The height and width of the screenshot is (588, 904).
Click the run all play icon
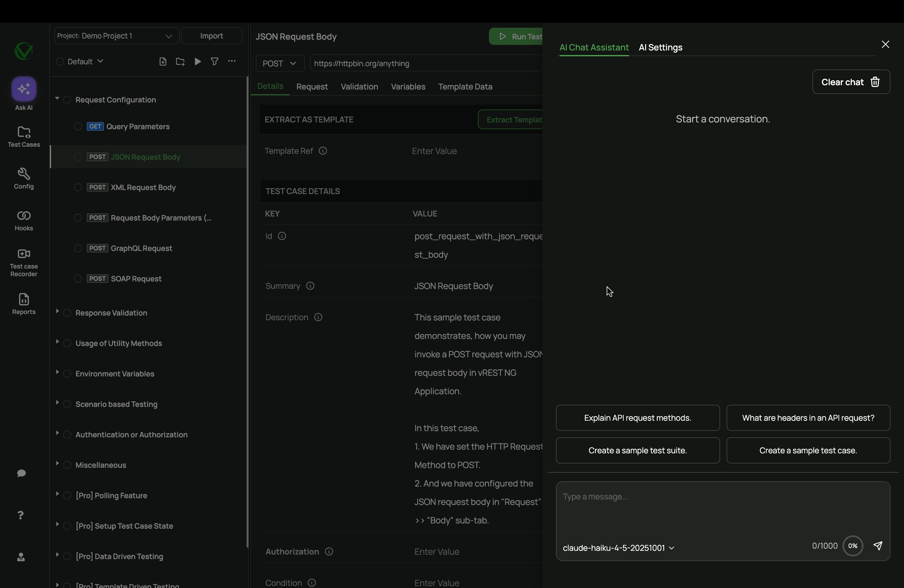coord(197,62)
